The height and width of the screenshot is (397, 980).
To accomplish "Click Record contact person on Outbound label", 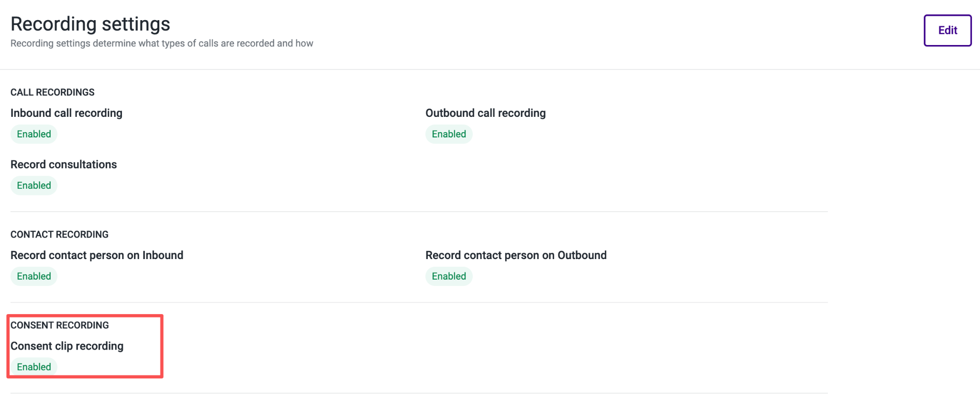I will tap(516, 255).
